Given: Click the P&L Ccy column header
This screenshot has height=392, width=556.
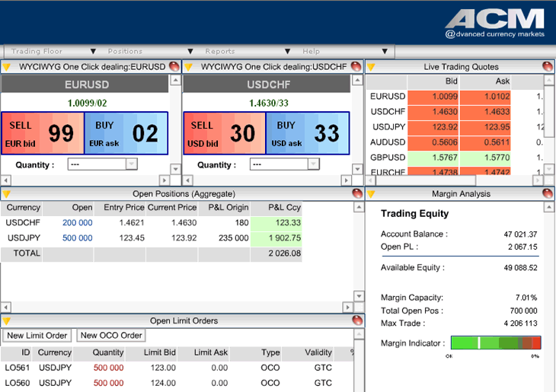Looking at the screenshot, I should point(276,208).
